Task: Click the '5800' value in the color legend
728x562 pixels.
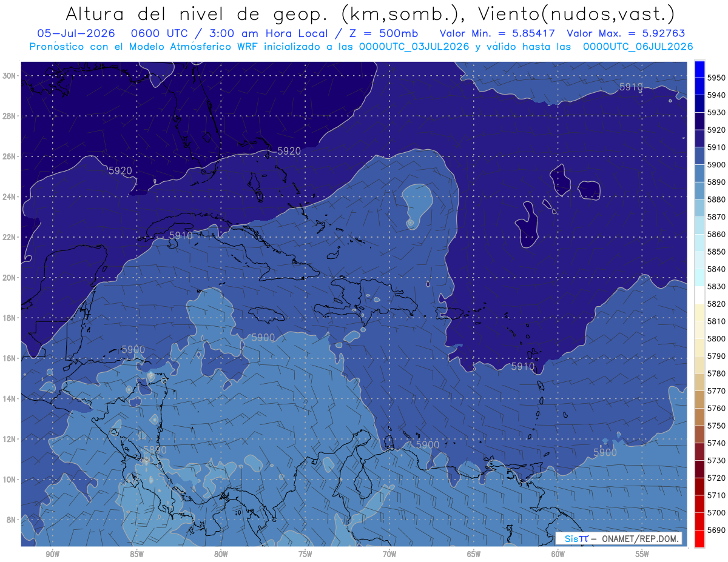Action: coord(717,338)
